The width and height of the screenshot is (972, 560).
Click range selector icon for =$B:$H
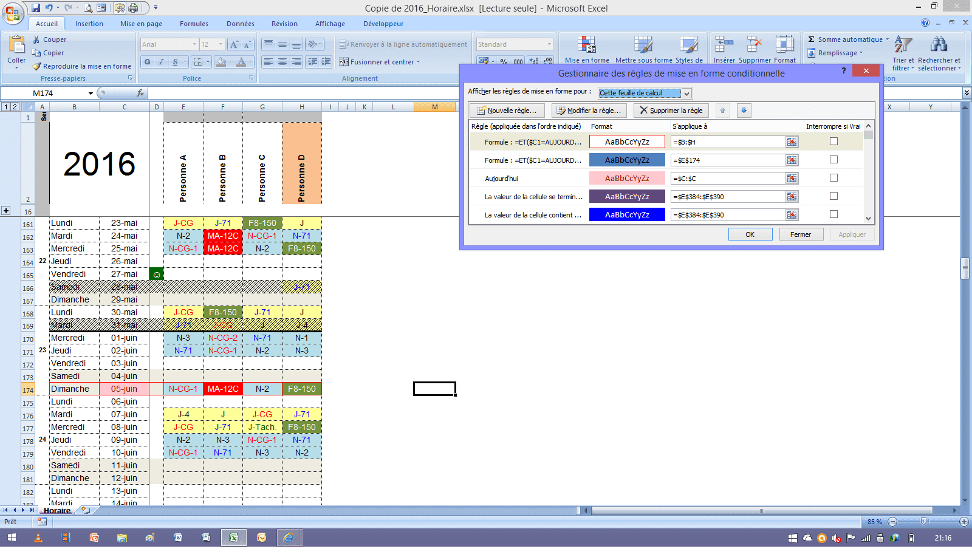[x=792, y=142]
